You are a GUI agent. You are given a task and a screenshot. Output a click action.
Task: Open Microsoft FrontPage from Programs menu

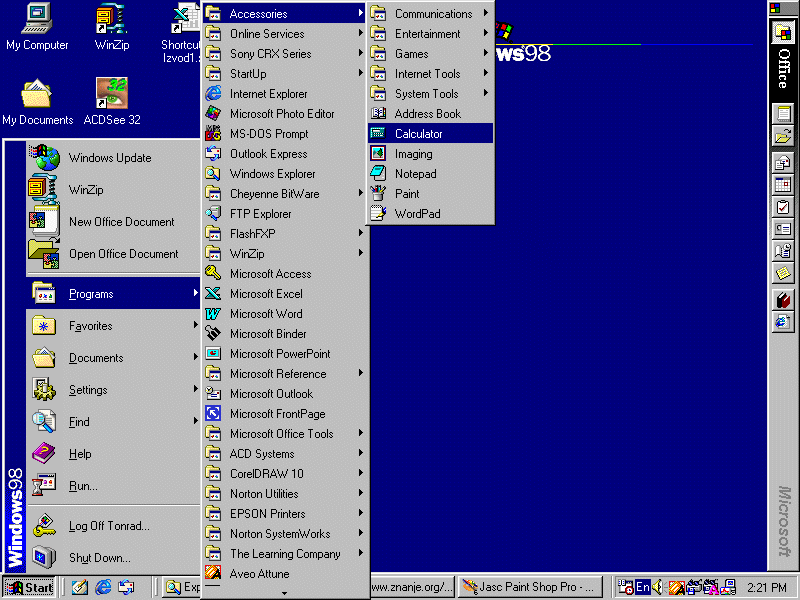(285, 414)
